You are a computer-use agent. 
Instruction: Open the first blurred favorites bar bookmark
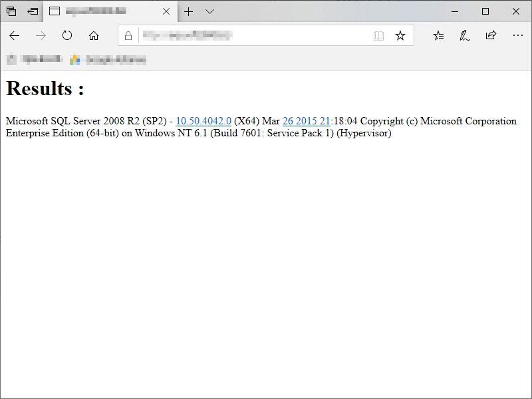[x=35, y=59]
